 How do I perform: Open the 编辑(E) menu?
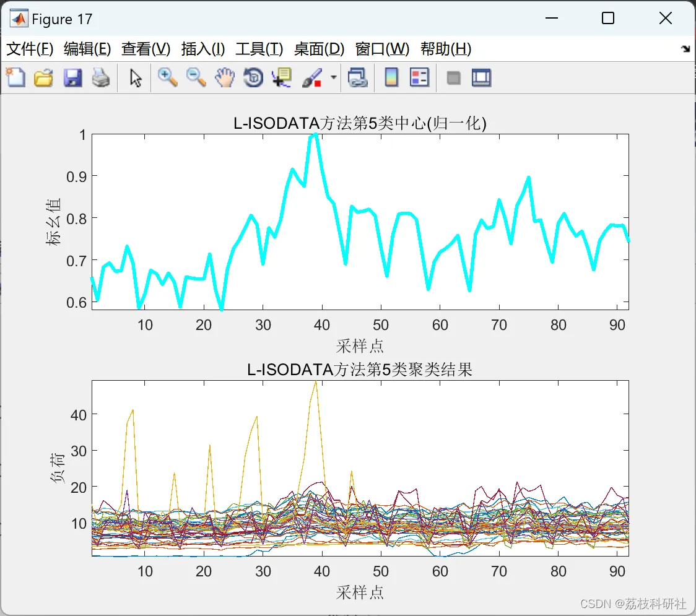(x=87, y=49)
